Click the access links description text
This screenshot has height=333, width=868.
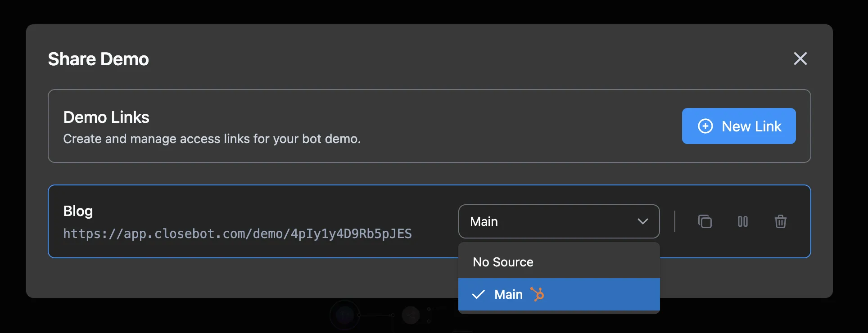pyautogui.click(x=212, y=139)
